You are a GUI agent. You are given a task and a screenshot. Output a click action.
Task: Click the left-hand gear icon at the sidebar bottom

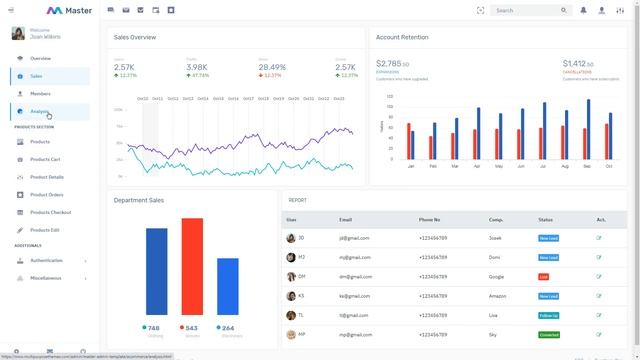click(16, 351)
